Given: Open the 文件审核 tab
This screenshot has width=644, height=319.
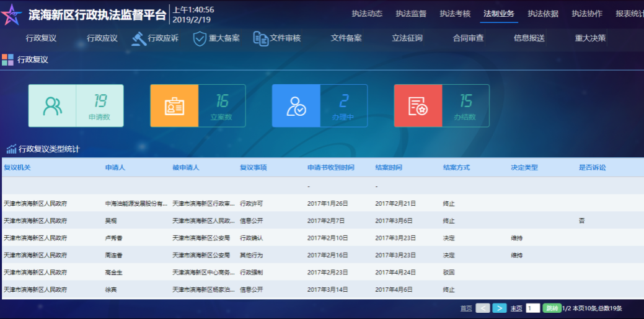Looking at the screenshot, I should [286, 38].
